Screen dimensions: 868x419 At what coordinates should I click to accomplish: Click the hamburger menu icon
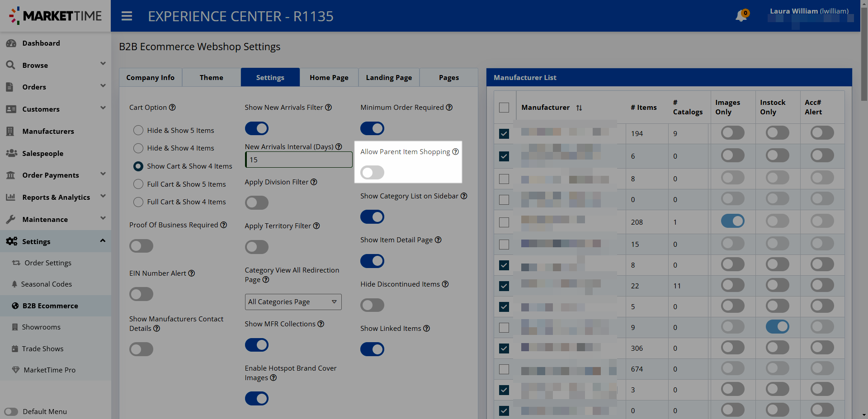pyautogui.click(x=127, y=16)
